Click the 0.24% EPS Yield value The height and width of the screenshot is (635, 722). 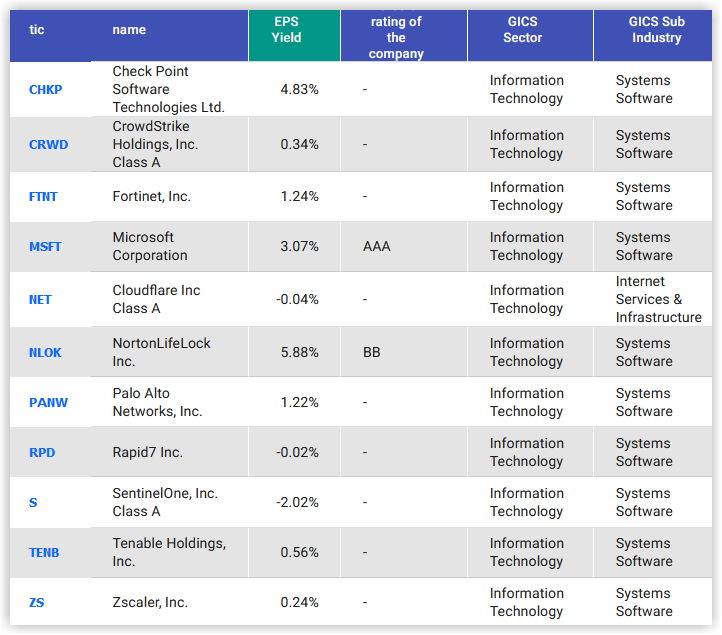(x=299, y=603)
